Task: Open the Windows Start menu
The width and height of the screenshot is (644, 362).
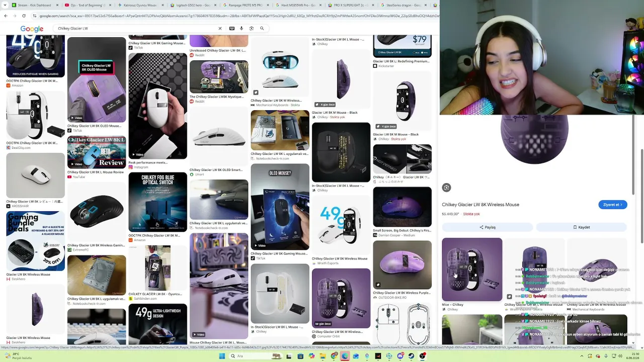Action: coord(221,356)
